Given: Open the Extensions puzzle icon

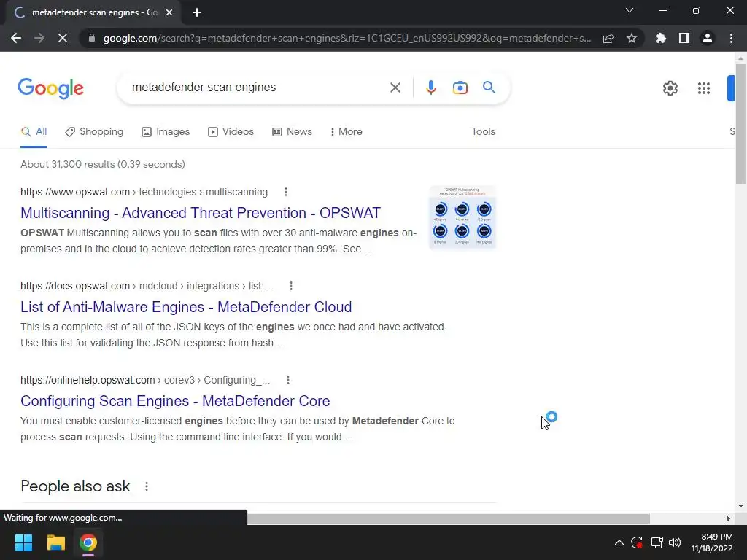Looking at the screenshot, I should (x=660, y=38).
